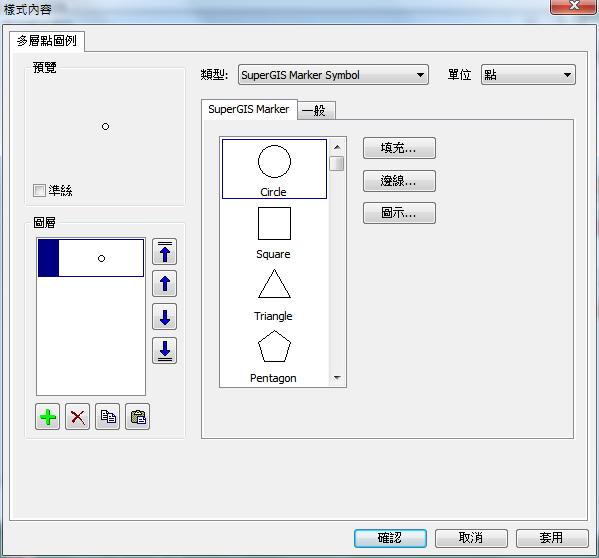
Task: Open 邊線... outline settings button
Action: pyautogui.click(x=399, y=181)
